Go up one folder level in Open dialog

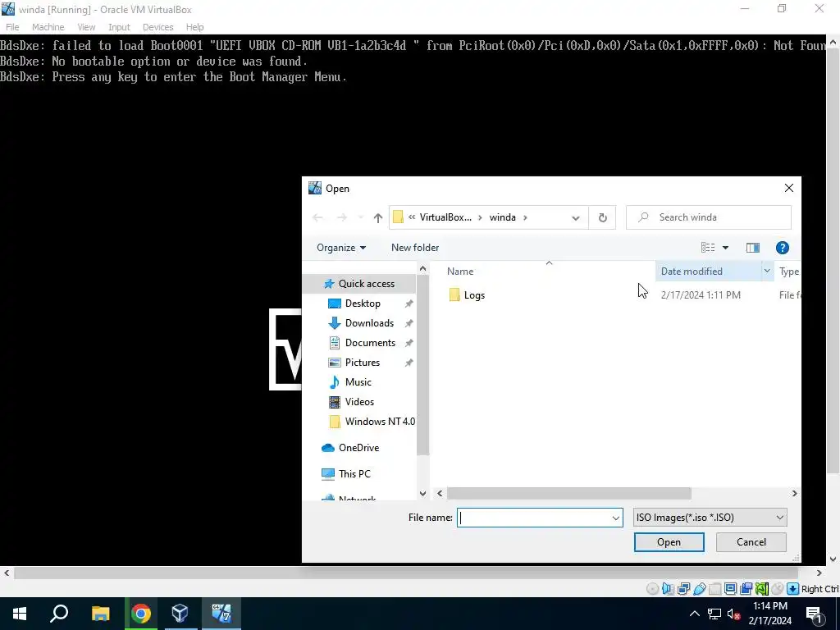click(x=377, y=217)
